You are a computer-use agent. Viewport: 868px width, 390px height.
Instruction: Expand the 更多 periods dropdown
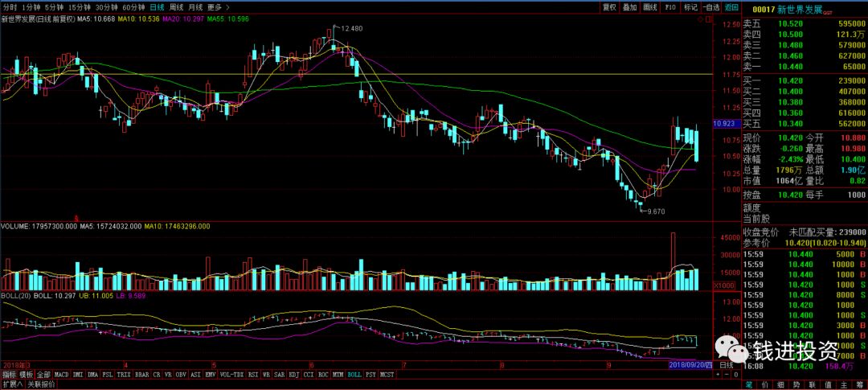tap(218, 7)
